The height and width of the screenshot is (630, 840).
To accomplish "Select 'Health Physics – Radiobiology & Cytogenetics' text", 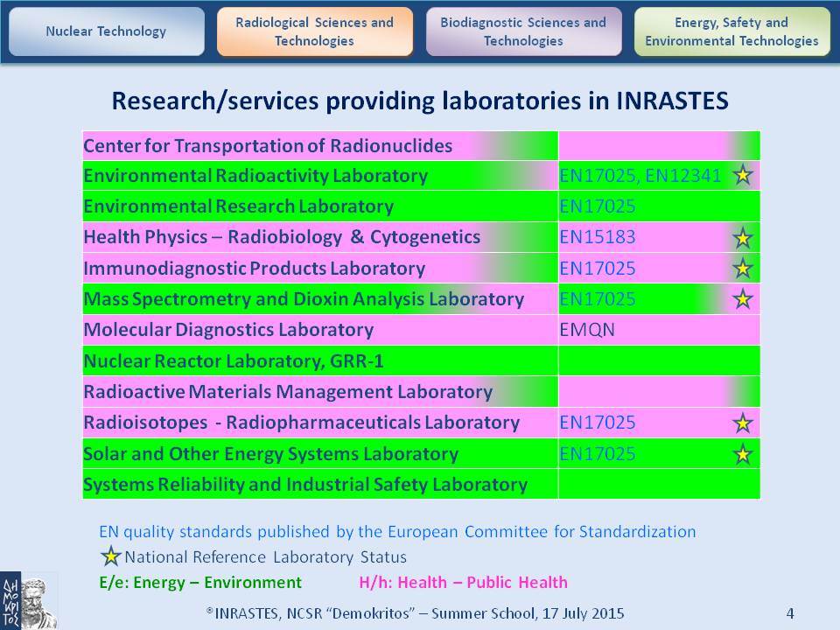I will [x=282, y=237].
